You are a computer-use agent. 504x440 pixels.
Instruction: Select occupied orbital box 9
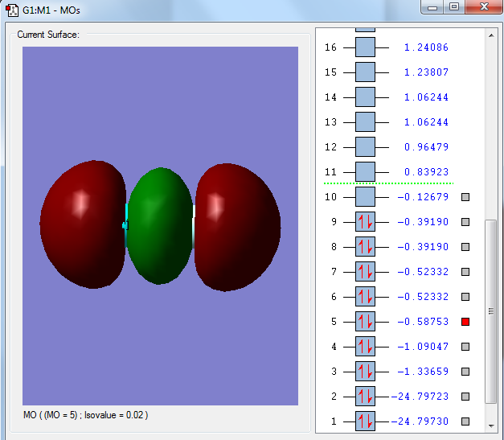[365, 221]
